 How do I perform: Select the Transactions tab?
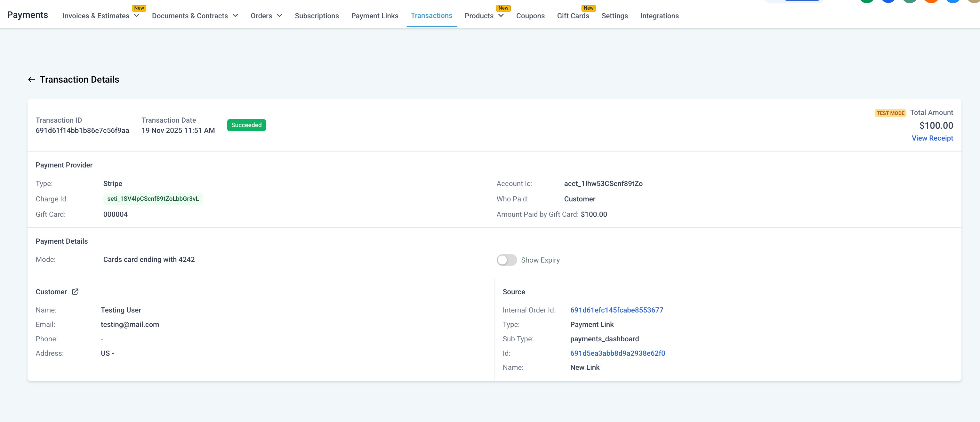pos(431,16)
